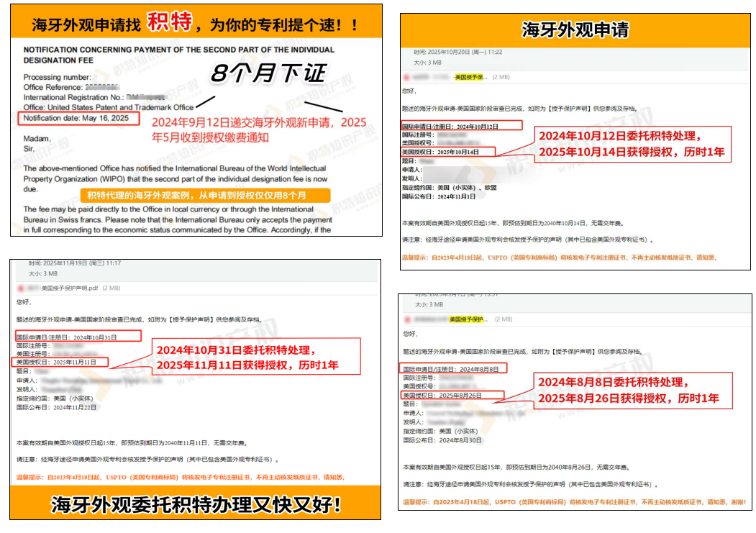
Task: Click PDF icon in 2025年11月19日 email
Action: point(21,288)
